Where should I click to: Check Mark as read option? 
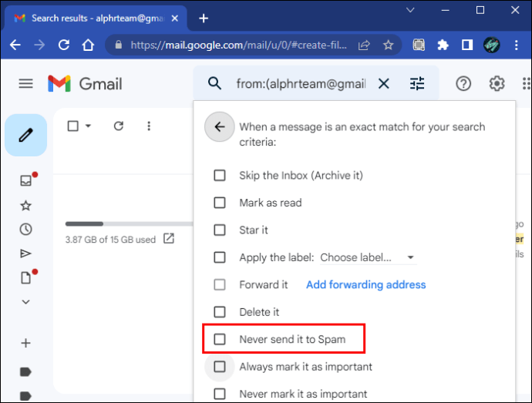click(x=220, y=203)
